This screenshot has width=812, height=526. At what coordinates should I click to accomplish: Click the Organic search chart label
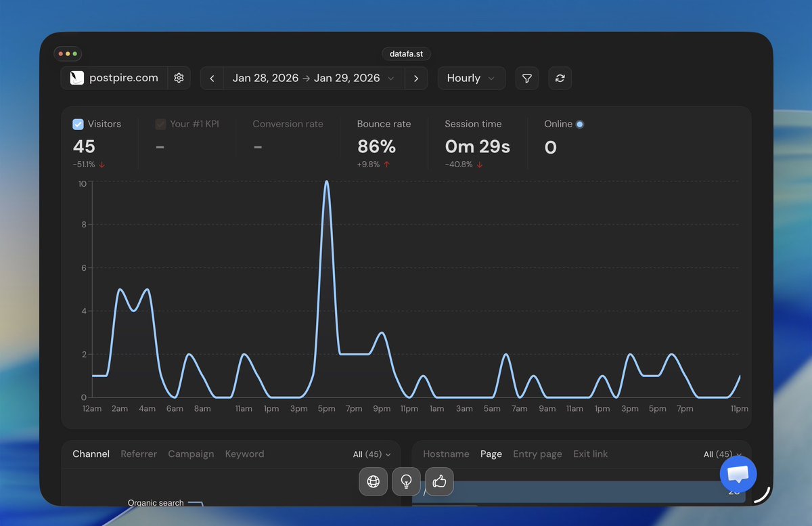click(156, 503)
